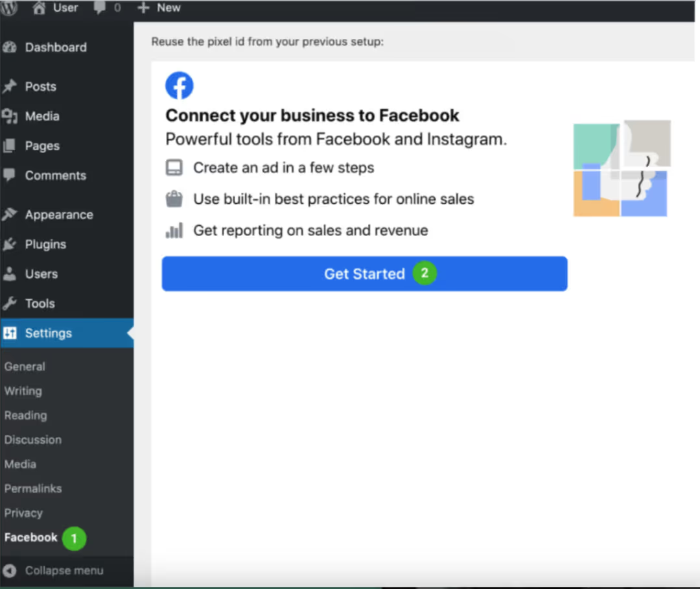Click Collapse menu text

(64, 571)
